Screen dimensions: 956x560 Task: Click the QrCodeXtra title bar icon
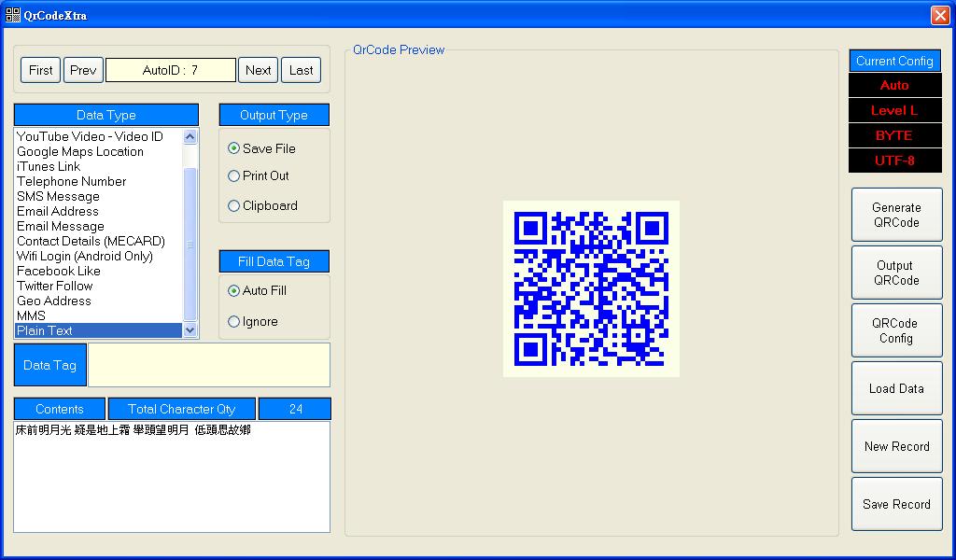tap(13, 15)
